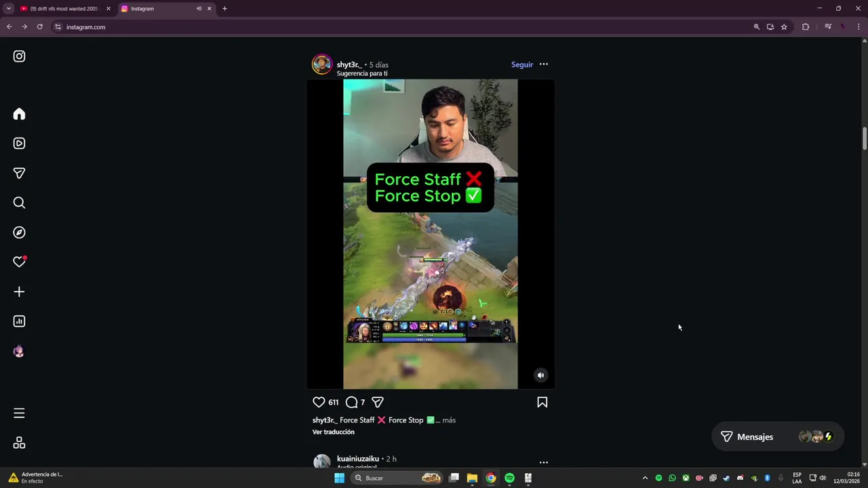Follow shyt3r._ with the Seguir button
Image resolution: width=868 pixels, height=488 pixels.
[522, 64]
